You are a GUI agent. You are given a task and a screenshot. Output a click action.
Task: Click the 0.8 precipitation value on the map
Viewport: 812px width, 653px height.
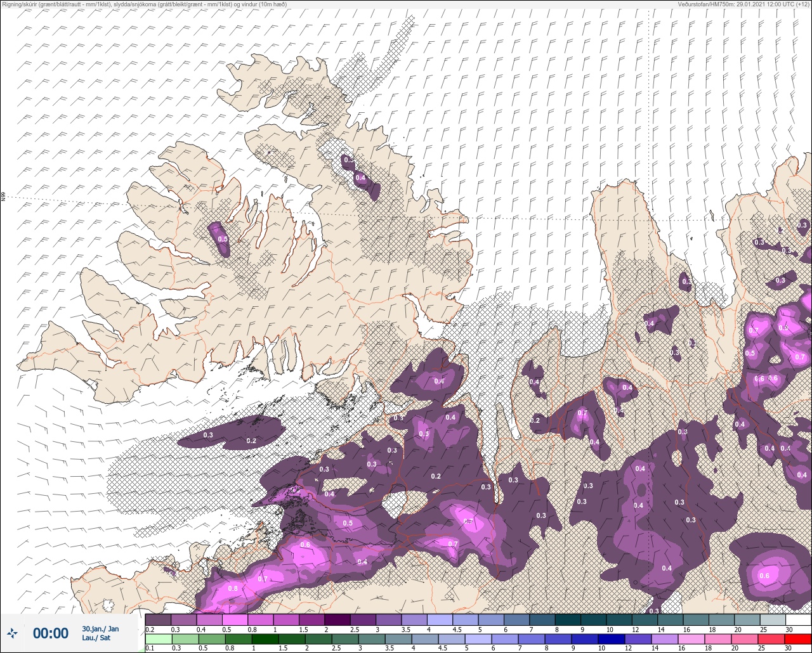[233, 588]
